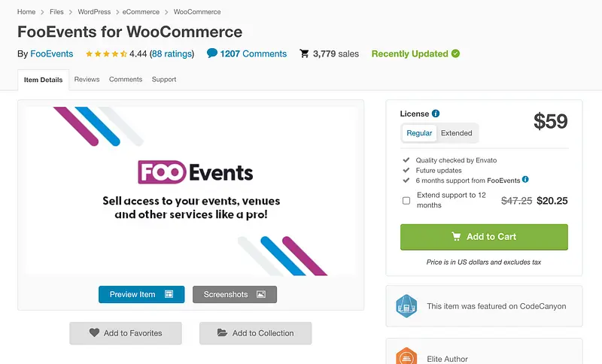Click the star rating icons
This screenshot has height=364, width=602.
pos(106,54)
